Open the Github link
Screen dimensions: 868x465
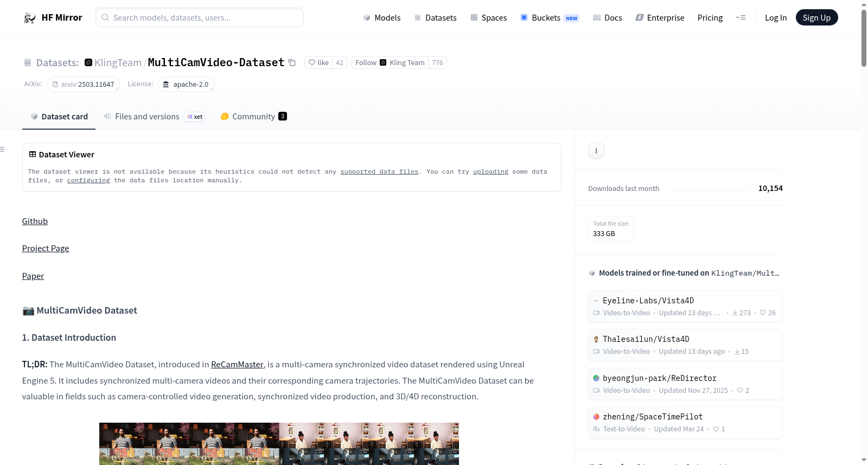pyautogui.click(x=35, y=221)
